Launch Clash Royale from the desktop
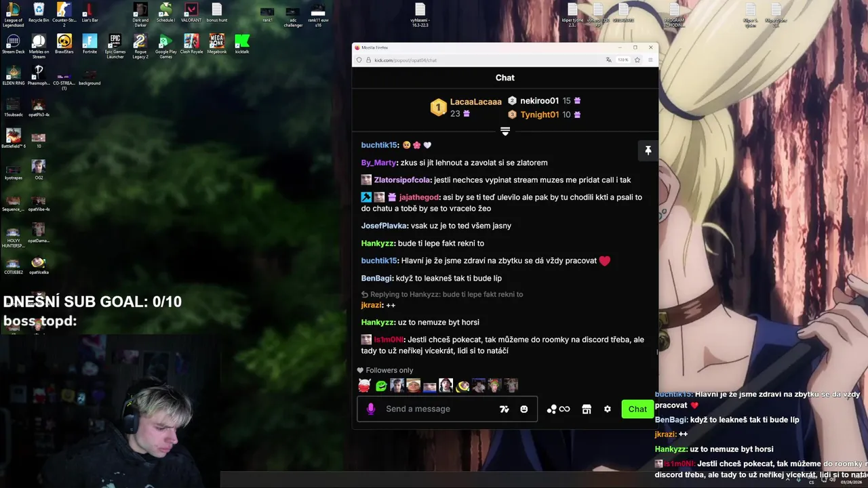Image resolution: width=868 pixels, height=488 pixels. pyautogui.click(x=191, y=44)
